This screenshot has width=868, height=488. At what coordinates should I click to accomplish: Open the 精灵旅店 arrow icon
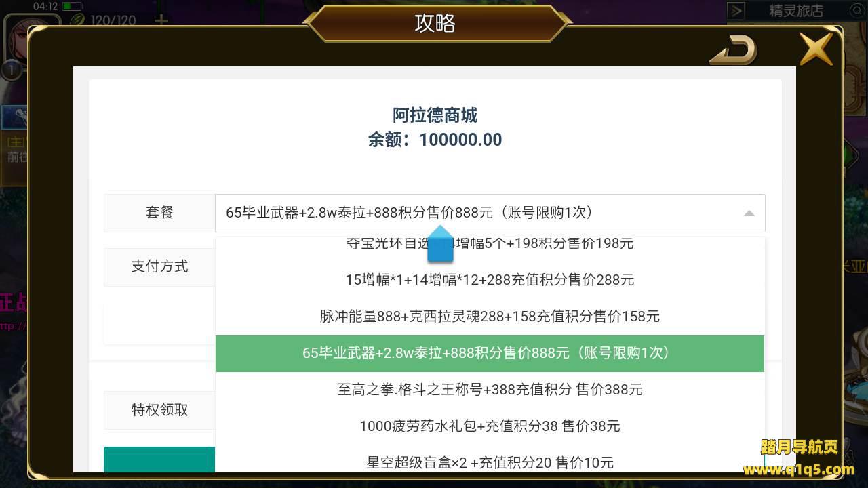click(x=737, y=11)
